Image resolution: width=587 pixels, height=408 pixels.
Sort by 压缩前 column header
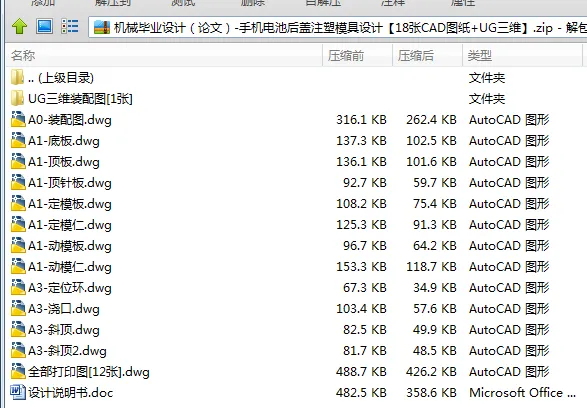[357, 55]
